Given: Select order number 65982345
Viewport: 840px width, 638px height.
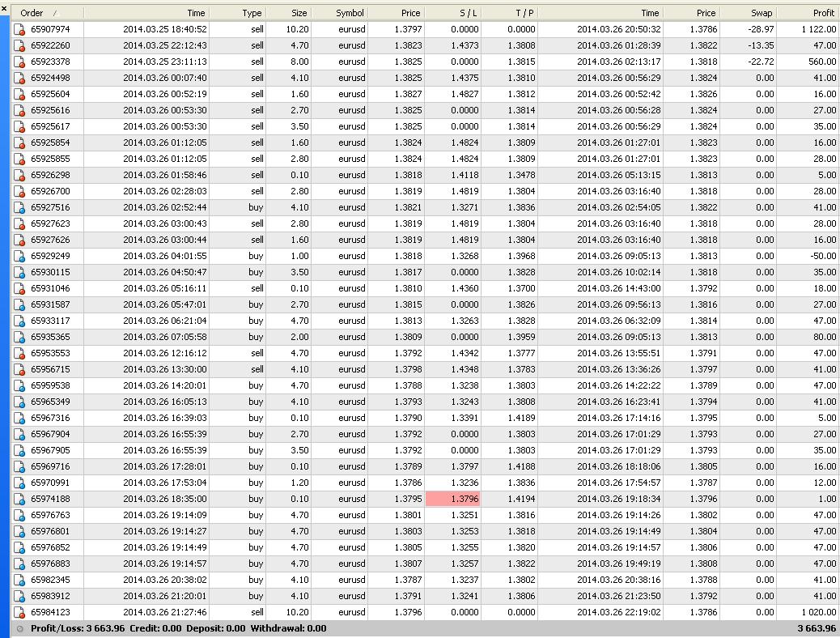Looking at the screenshot, I should pyautogui.click(x=50, y=580).
